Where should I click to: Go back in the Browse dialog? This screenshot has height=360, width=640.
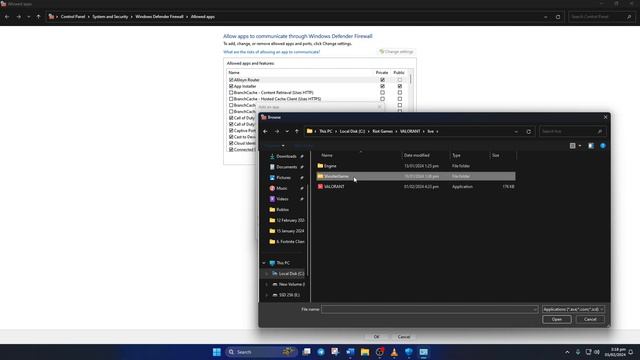pos(265,131)
